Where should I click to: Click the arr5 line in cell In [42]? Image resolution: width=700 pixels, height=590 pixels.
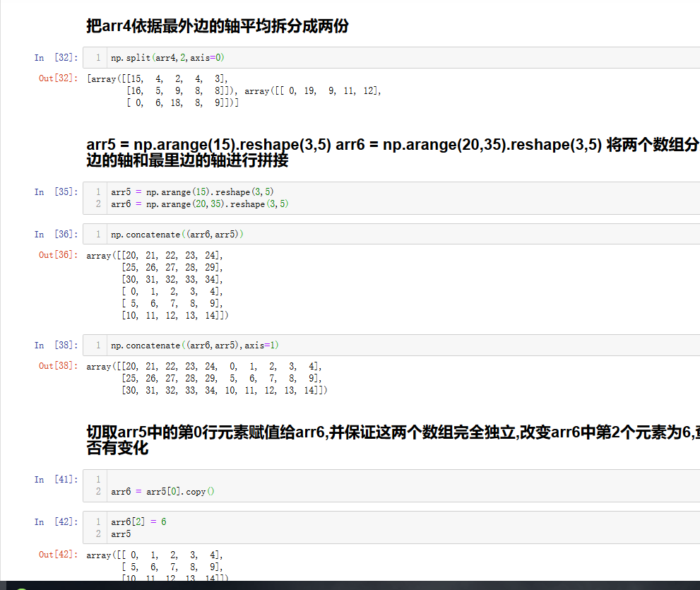pyautogui.click(x=121, y=533)
